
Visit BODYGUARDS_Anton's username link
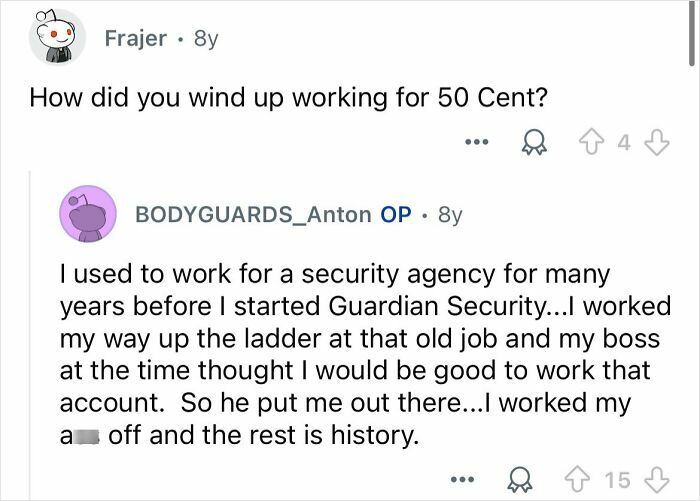253,214
